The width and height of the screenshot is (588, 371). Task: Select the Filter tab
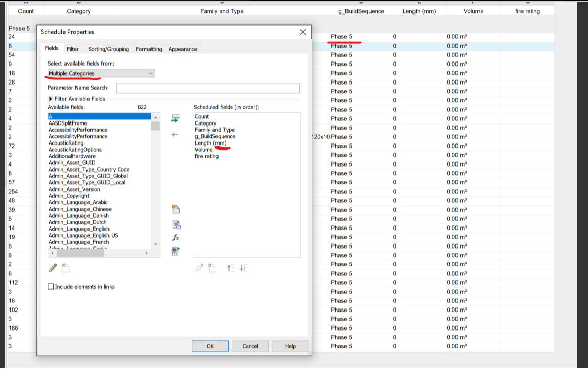[73, 49]
